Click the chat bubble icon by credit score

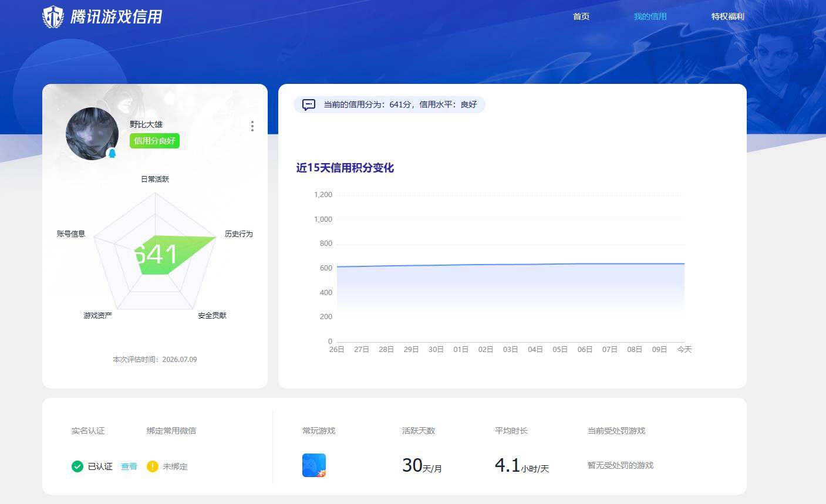[x=309, y=104]
